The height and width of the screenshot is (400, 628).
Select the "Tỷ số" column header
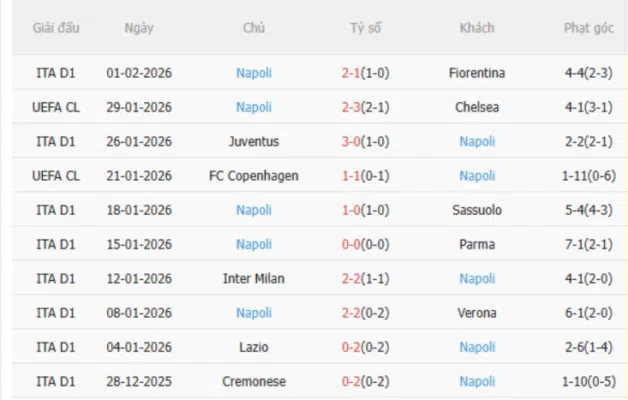[366, 28]
